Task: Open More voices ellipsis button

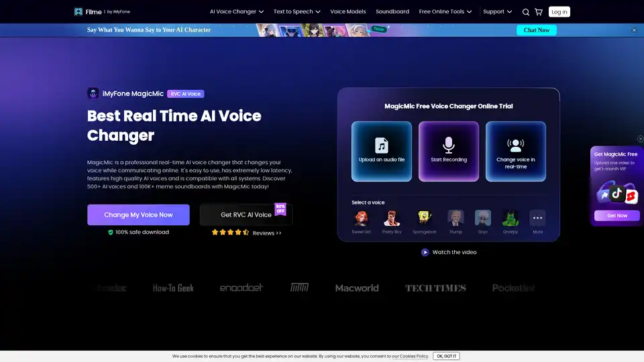Action: pos(537,219)
